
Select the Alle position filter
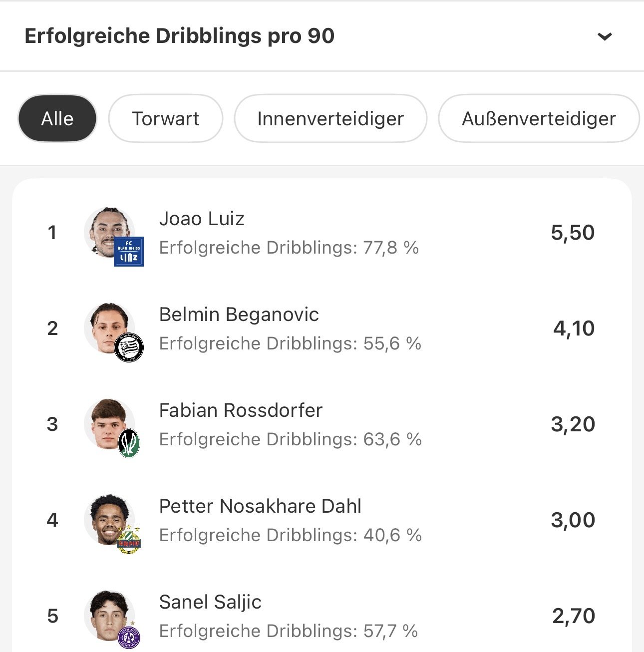[x=57, y=119]
